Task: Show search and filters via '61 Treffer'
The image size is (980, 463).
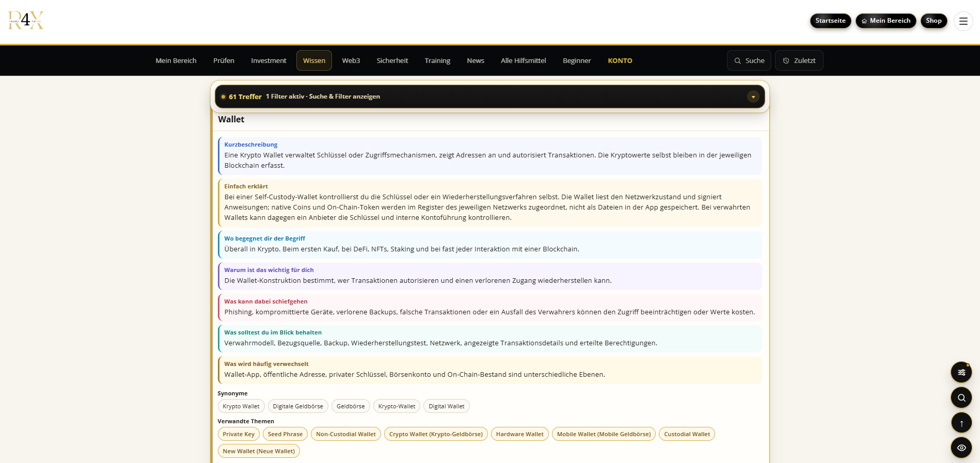Action: point(245,97)
